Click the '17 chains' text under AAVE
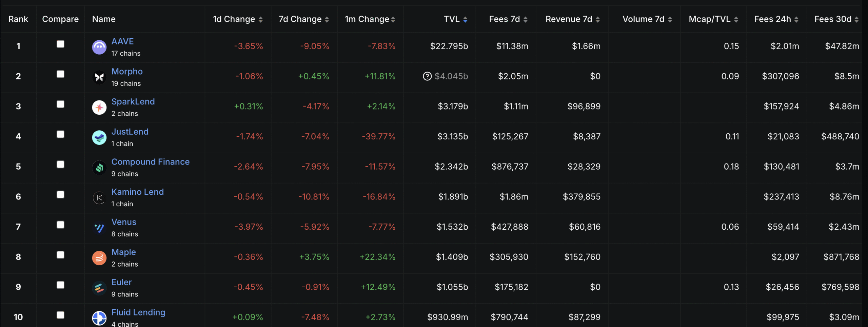 (x=126, y=54)
